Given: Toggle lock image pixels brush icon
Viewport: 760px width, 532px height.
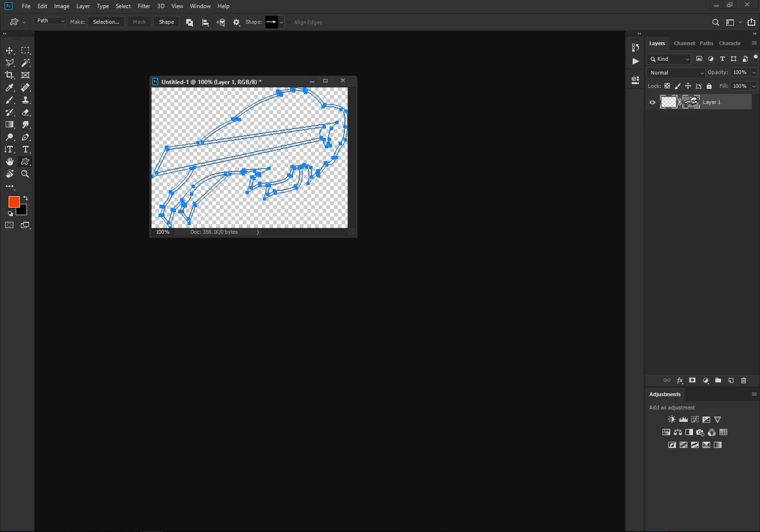Looking at the screenshot, I should pyautogui.click(x=677, y=86).
